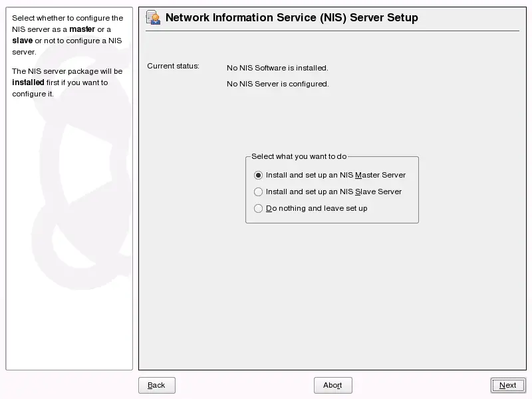Viewport: 532px width, 399px height.
Task: Click the bold master keyword in help text
Action: (82, 29)
